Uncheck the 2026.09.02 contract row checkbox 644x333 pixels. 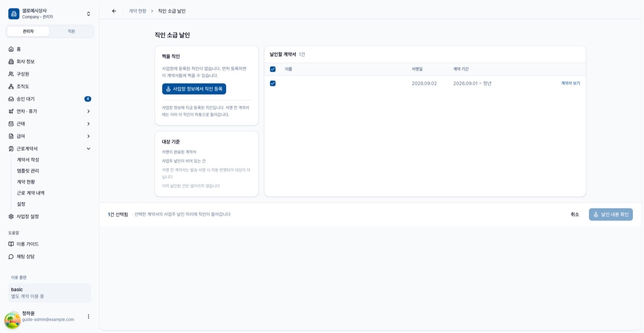tap(273, 83)
